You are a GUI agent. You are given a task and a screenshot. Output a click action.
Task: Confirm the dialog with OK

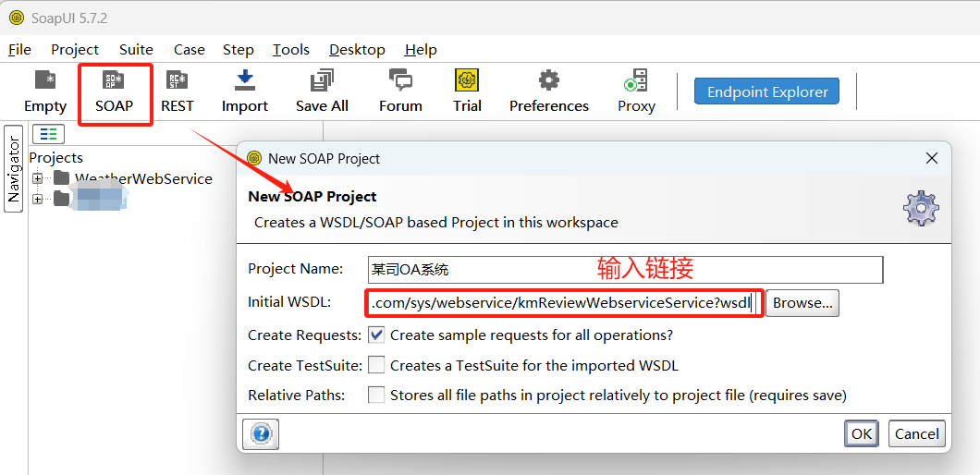[862, 433]
